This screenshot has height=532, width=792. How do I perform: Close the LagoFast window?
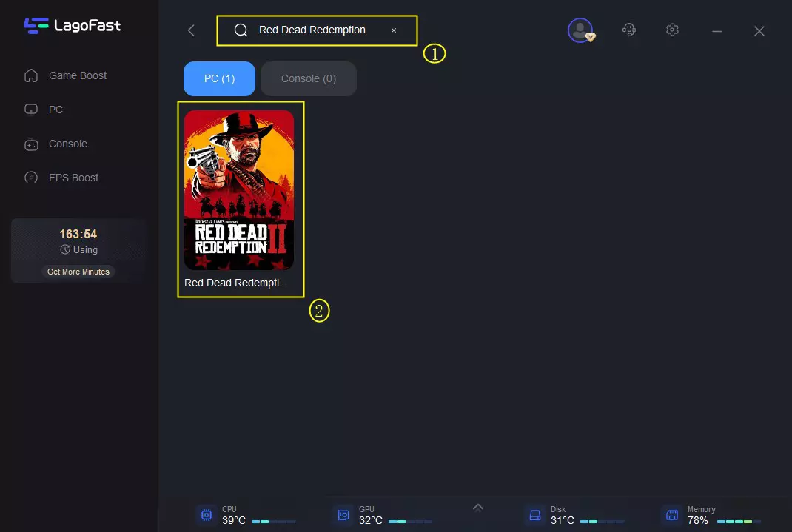[759, 31]
